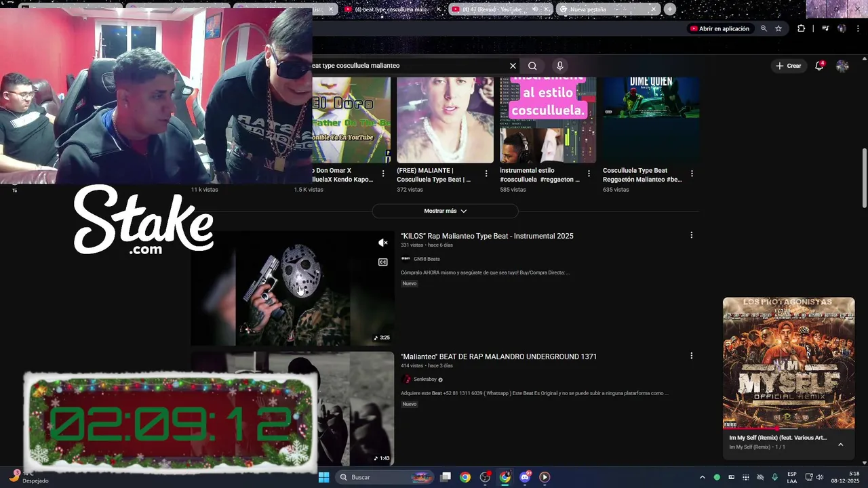
Task: Open the YouTube account avatar menu
Action: click(x=842, y=66)
